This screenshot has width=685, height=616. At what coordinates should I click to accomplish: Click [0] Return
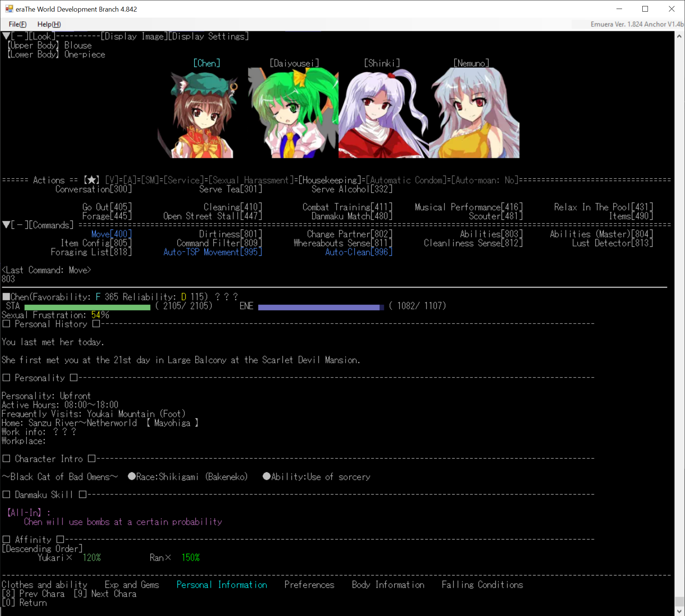pos(24,603)
